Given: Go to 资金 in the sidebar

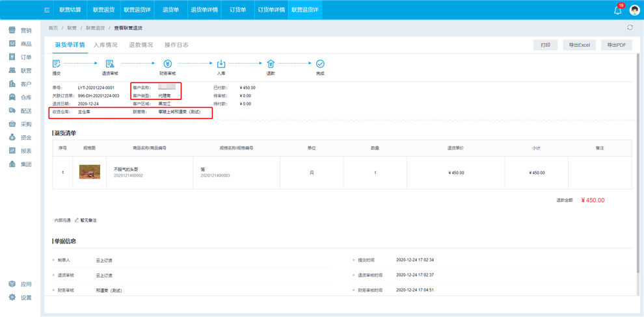Looking at the screenshot, I should tap(20, 138).
